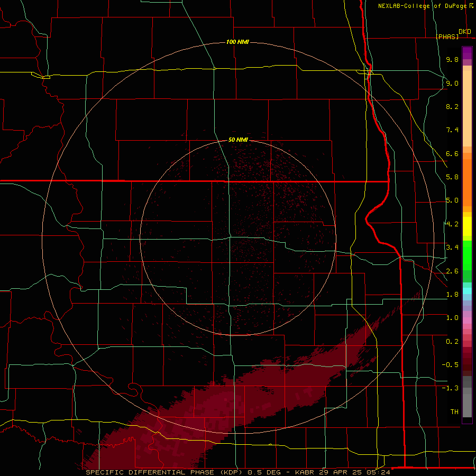The image size is (476, 476).
Task: Click the 1.8 value on the scale
Action: pyautogui.click(x=452, y=295)
